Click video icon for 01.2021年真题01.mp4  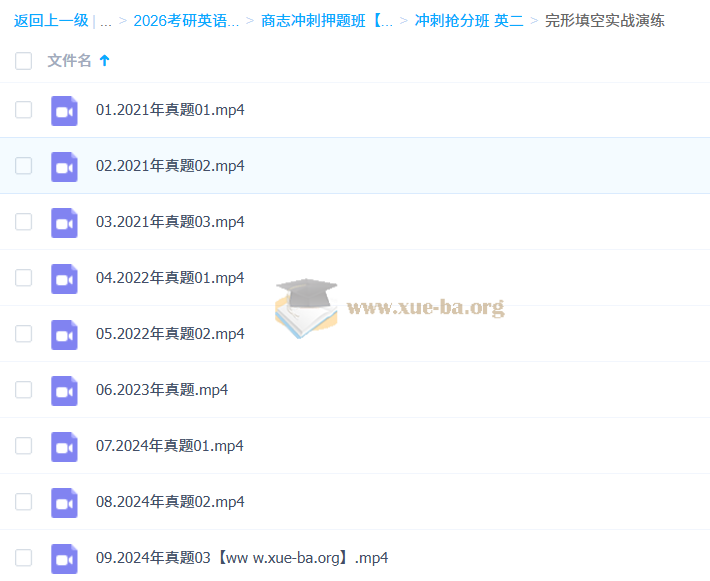[65, 110]
